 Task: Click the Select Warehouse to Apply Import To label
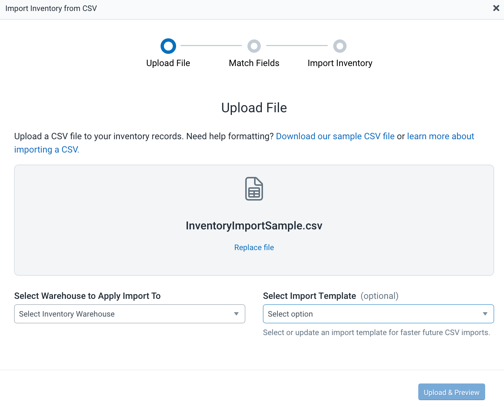tap(87, 296)
